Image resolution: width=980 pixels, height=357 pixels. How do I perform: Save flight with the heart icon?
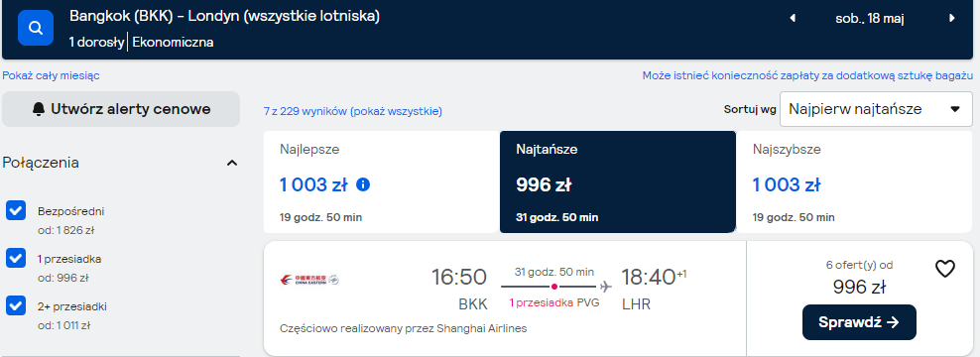click(x=945, y=269)
